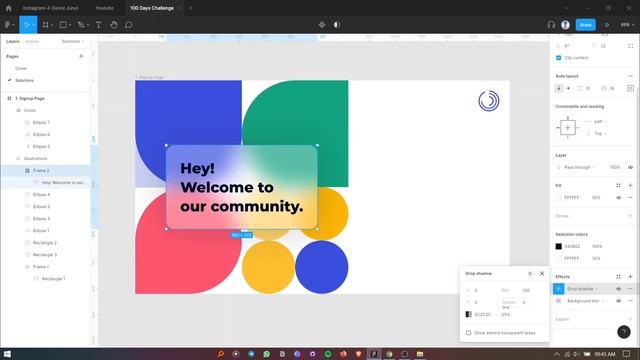Click the contrast mask icon in toolbar
This screenshot has height=360, width=640.
pyautogui.click(x=337, y=25)
